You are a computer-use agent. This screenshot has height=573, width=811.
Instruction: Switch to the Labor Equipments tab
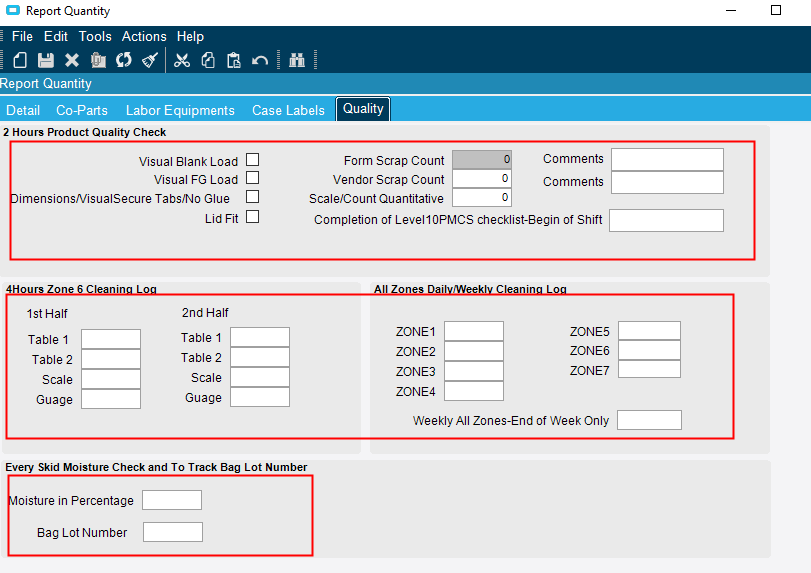[x=180, y=110]
